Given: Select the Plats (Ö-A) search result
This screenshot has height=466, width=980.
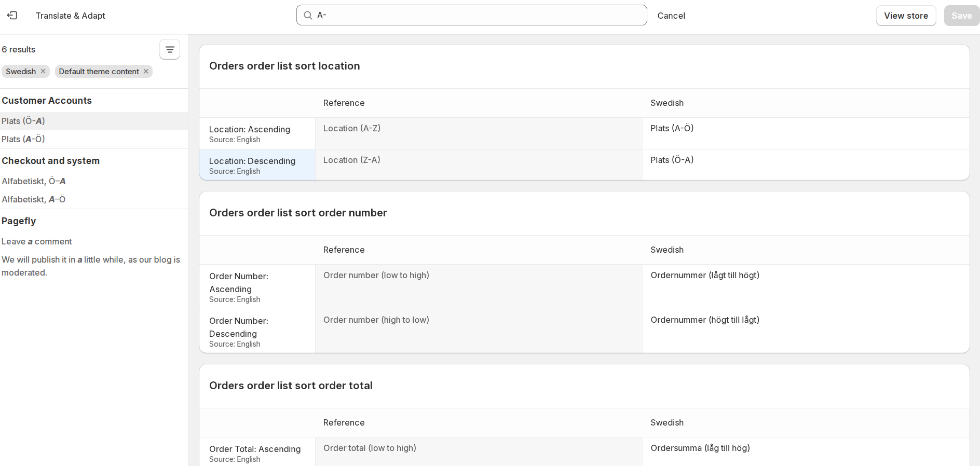Looking at the screenshot, I should [x=23, y=121].
